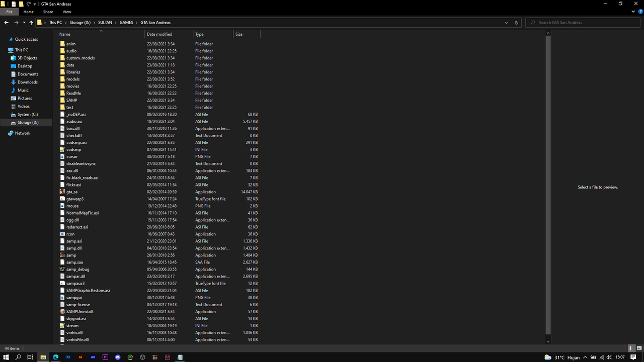Open System (C:) drive in sidebar
Viewport: 644px width, 362px height.
[x=28, y=114]
